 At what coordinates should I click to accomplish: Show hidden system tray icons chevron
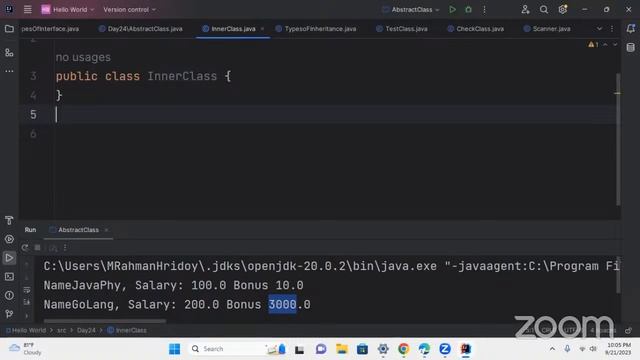point(552,349)
